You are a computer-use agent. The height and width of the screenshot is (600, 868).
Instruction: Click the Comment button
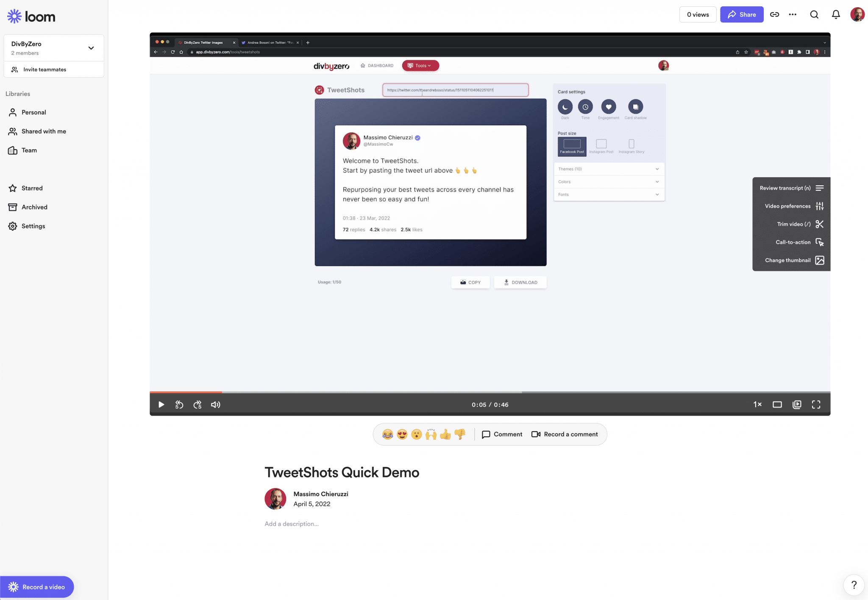[x=502, y=434]
